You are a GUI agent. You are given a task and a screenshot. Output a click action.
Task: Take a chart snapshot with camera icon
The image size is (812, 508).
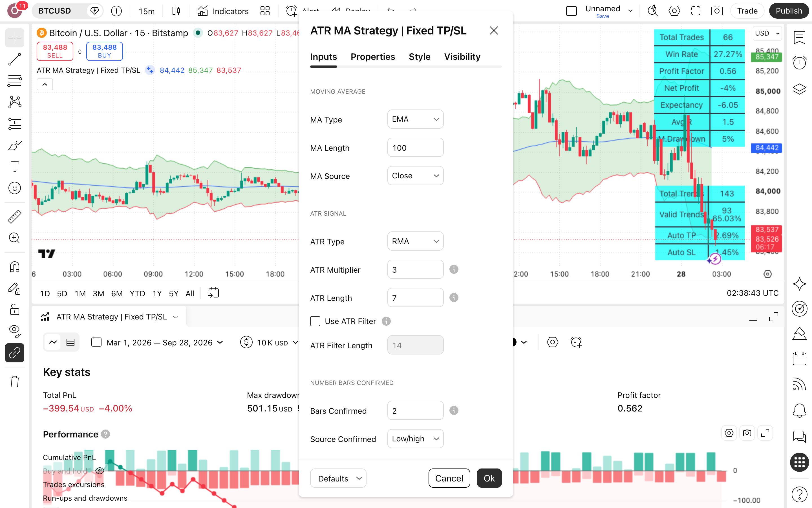pos(717,11)
